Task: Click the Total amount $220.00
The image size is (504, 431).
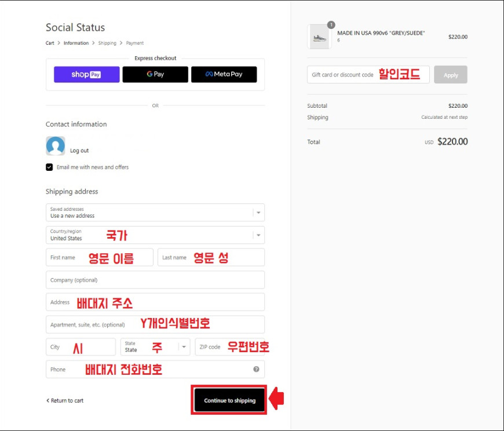Action: tap(452, 142)
